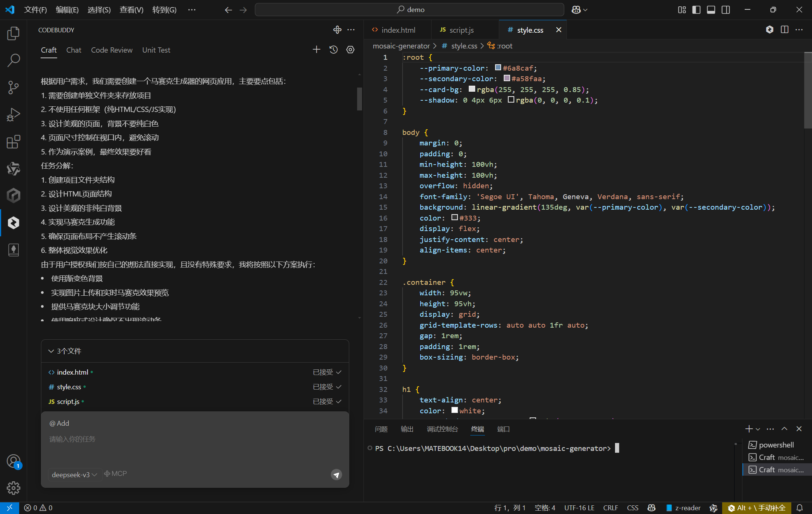Open CodeBuddy settings hexagon icon
This screenshot has width=812, height=514.
pyautogui.click(x=350, y=50)
